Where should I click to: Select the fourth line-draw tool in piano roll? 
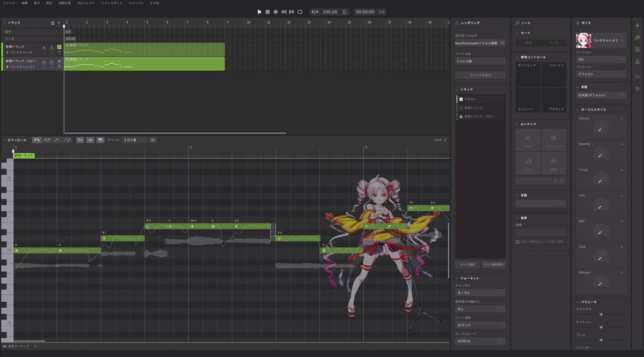pos(68,140)
